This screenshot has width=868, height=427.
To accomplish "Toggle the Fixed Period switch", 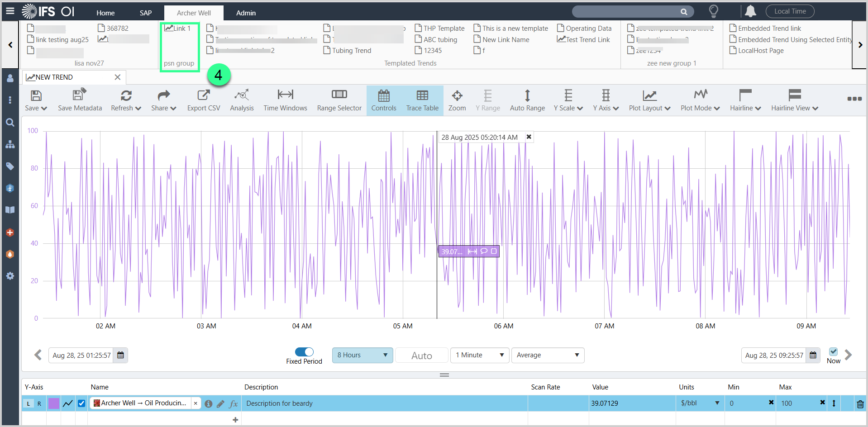I will pyautogui.click(x=304, y=352).
